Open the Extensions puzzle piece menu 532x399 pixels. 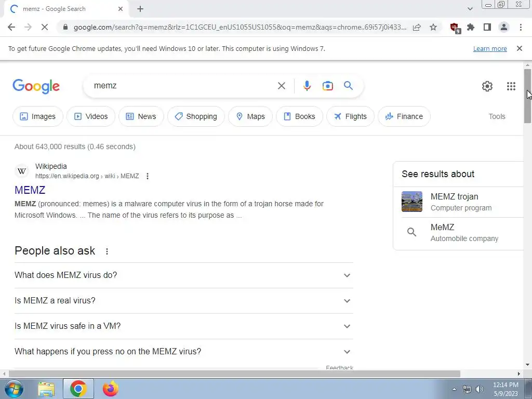[x=471, y=27]
